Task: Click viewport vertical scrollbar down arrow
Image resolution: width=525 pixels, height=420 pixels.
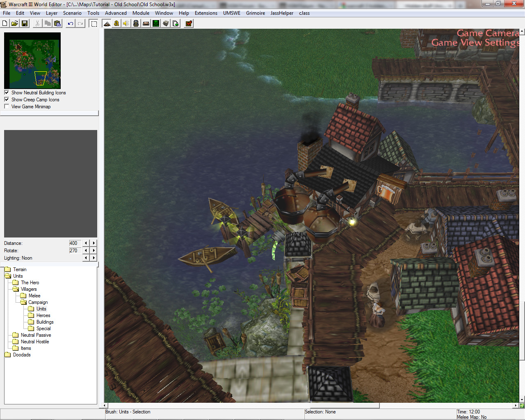Action: pos(522,399)
